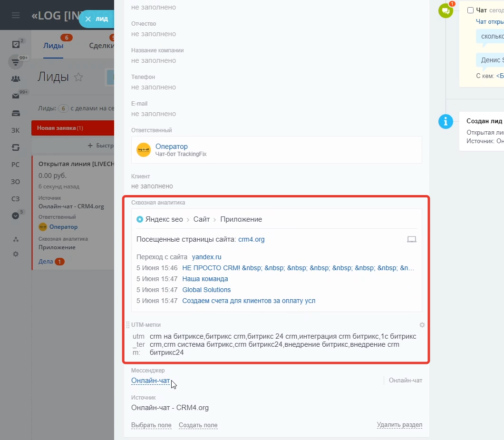Open the drive storage sidebar icon
Image resolution: width=504 pixels, height=440 pixels.
click(x=16, y=113)
